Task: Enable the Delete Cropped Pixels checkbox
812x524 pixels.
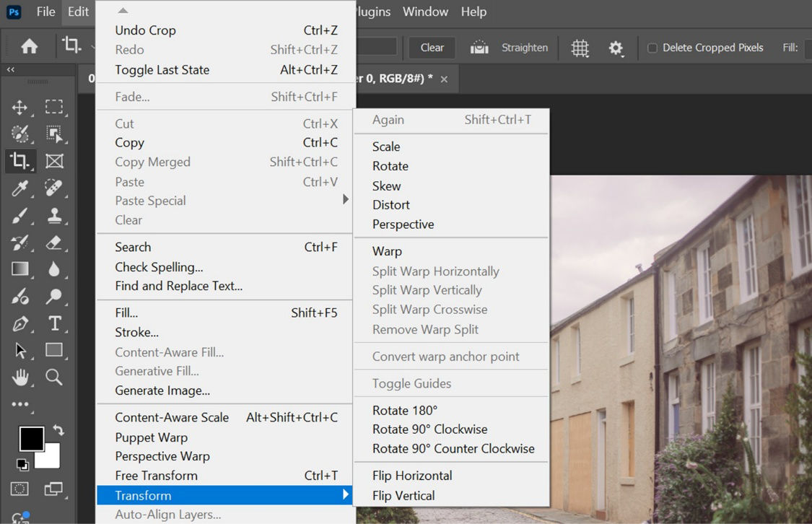Action: click(x=652, y=48)
